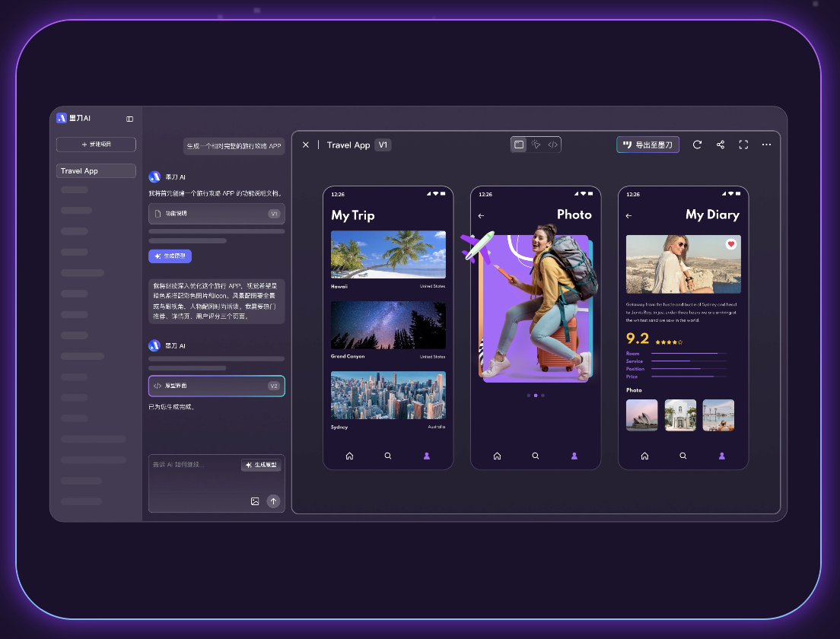Click the 导出至墨刀 export button

647,145
